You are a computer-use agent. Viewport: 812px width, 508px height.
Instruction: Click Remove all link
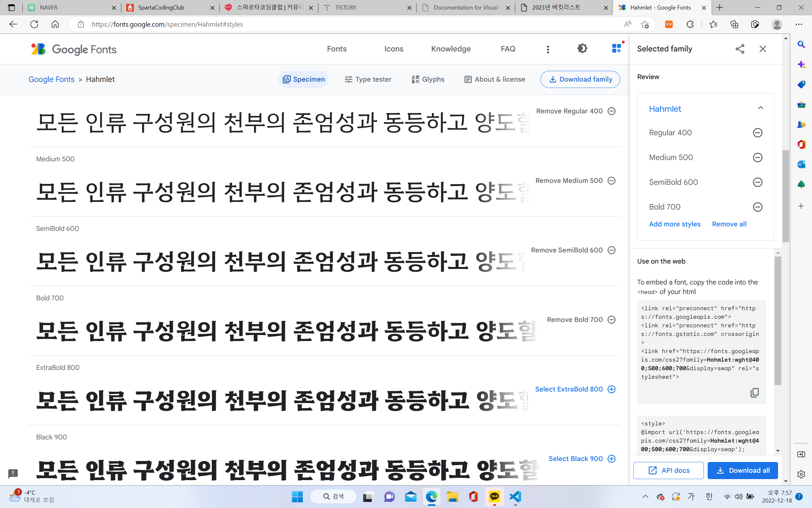729,224
